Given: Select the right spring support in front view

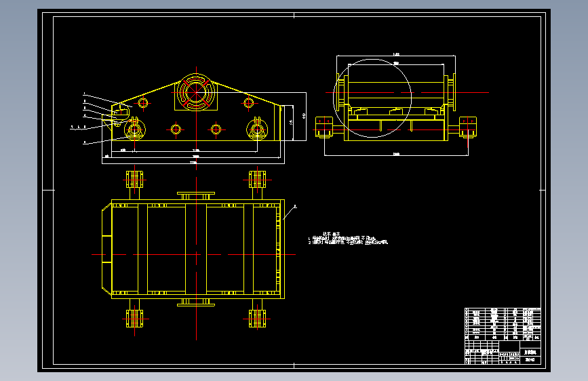Looking at the screenshot, I should (257, 129).
